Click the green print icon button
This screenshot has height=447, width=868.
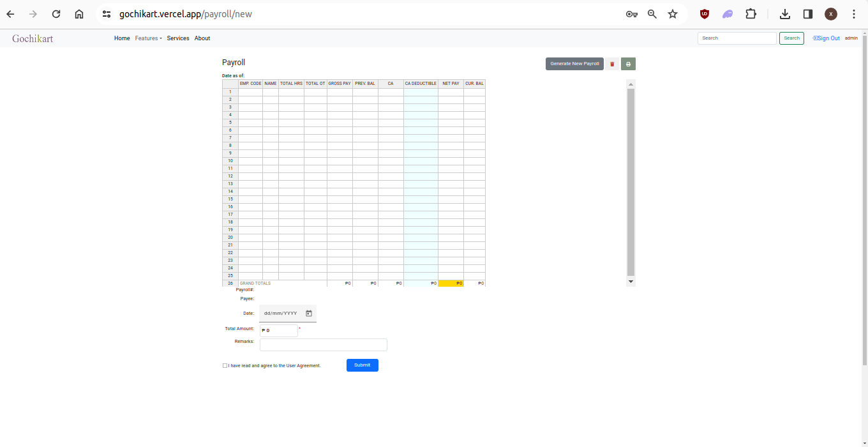[628, 64]
